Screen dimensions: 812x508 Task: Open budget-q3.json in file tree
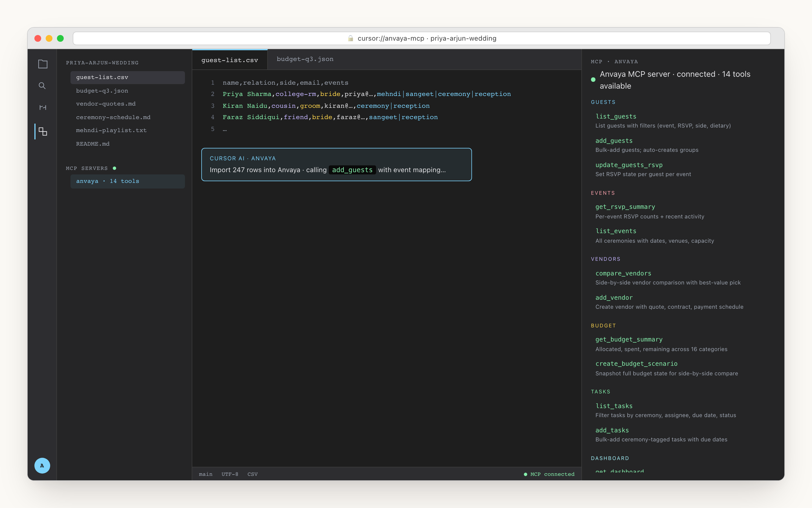click(127, 91)
